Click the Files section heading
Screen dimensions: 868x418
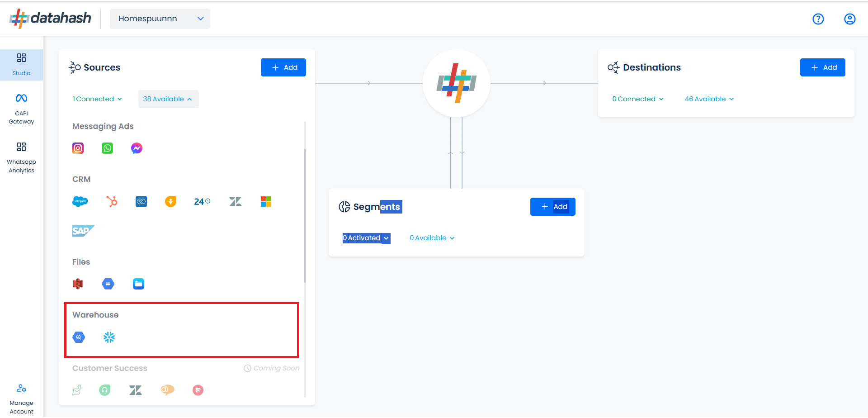tap(81, 262)
